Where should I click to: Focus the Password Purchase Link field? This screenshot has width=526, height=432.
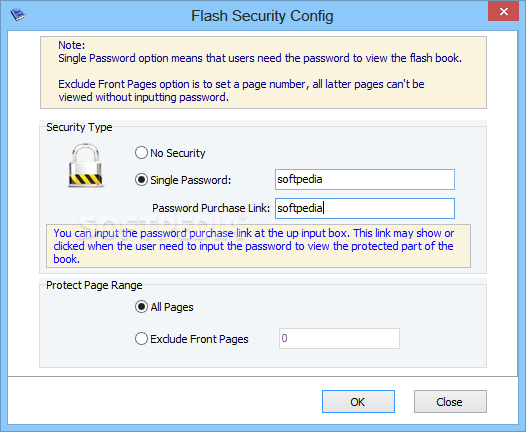(x=365, y=208)
